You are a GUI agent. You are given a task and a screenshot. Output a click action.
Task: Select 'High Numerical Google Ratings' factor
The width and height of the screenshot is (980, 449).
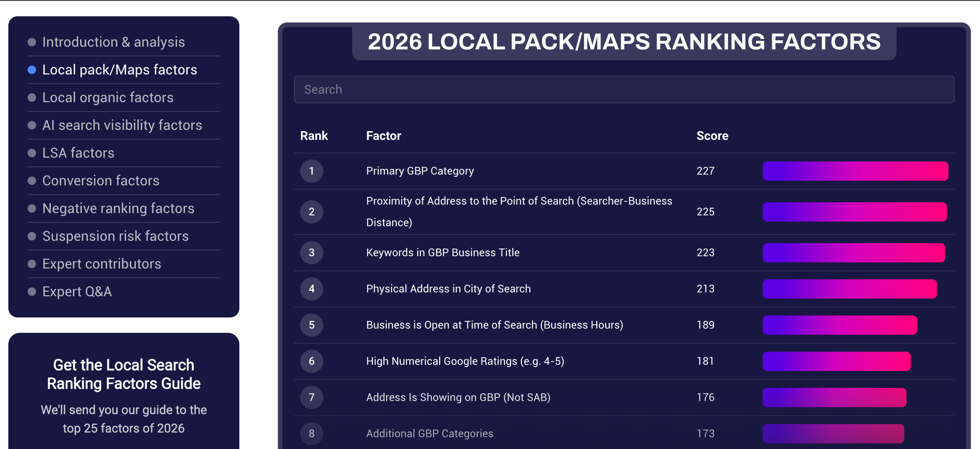(465, 361)
